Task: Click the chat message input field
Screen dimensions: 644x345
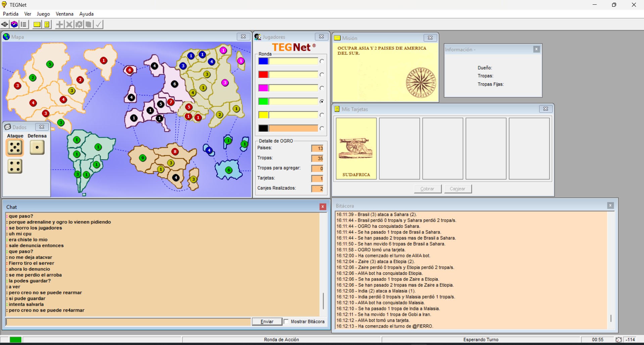Action: tap(128, 322)
